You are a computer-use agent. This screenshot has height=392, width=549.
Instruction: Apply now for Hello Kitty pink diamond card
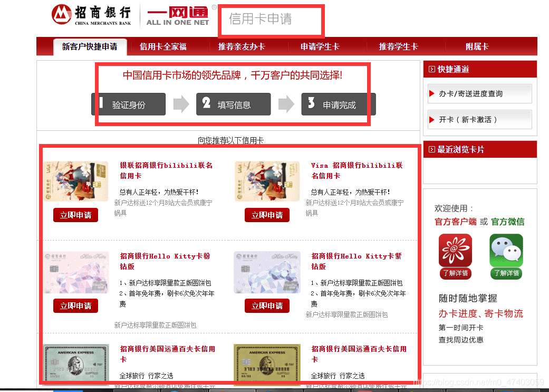(x=75, y=305)
